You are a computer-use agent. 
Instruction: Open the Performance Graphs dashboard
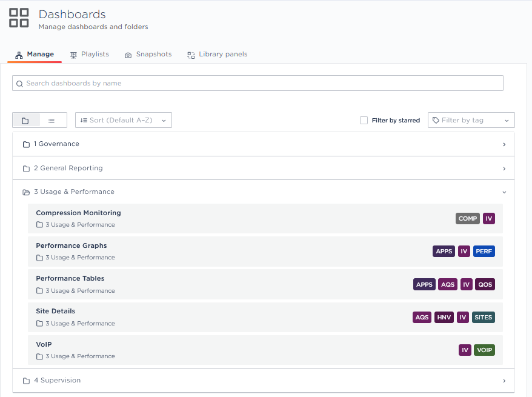71,246
